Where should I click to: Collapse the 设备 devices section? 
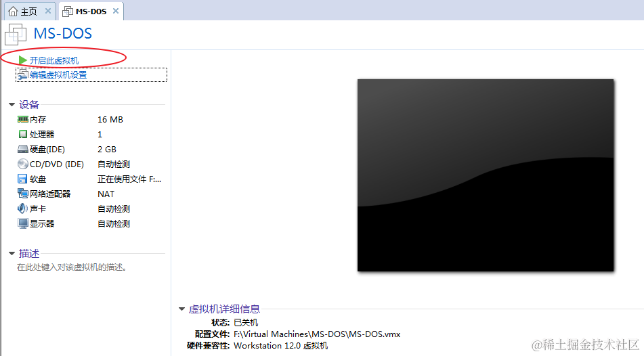pos(12,105)
